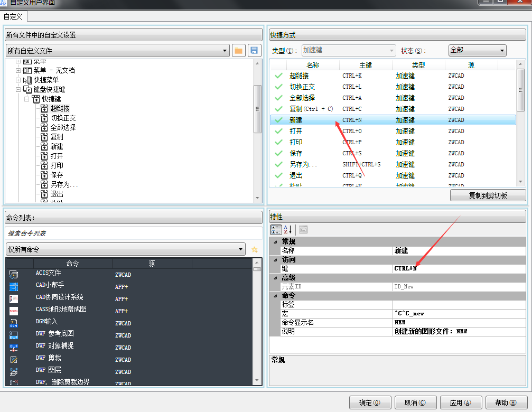Select CASS地形地籍成图 command icon
Screen dimensions: 532x412
14,311
